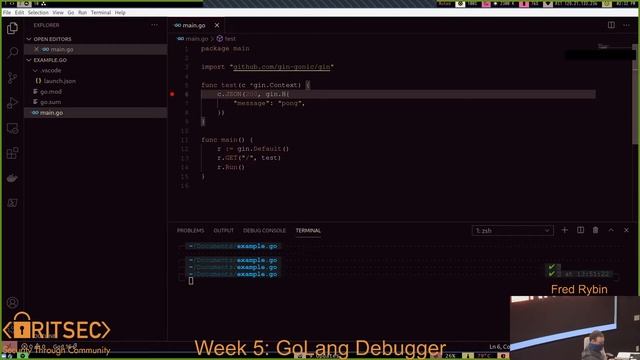Open the Run and Debug view
Screen dimensions: 640x360
tap(12, 103)
